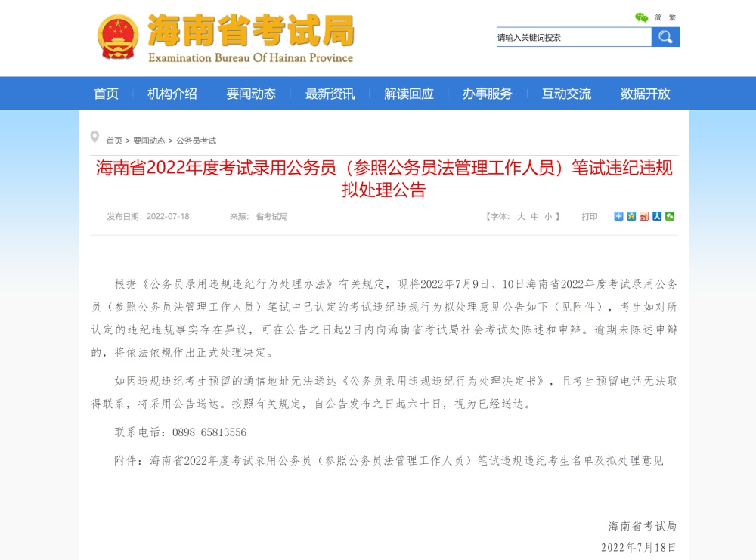Switch to traditional Chinese 繁
Screen dimensions: 756x560
tap(672, 17)
